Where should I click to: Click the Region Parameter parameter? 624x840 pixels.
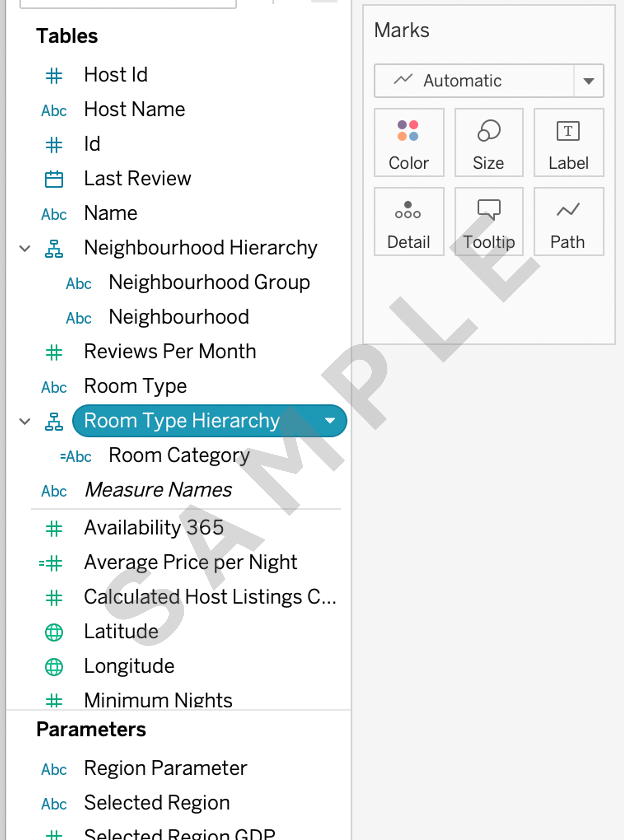[165, 768]
